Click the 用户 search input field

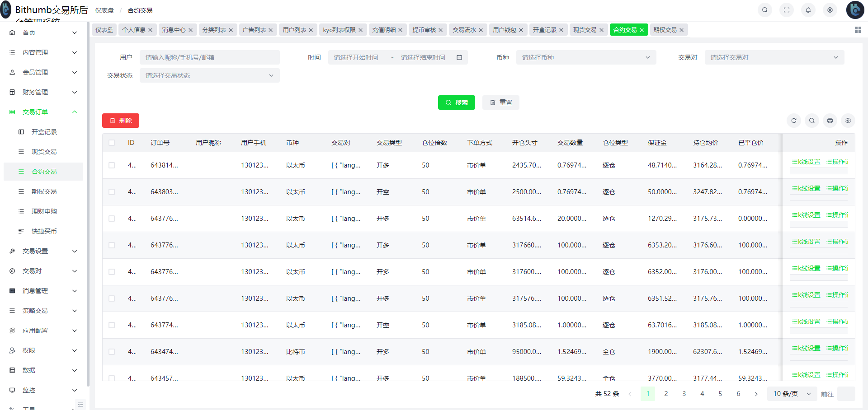[209, 57]
